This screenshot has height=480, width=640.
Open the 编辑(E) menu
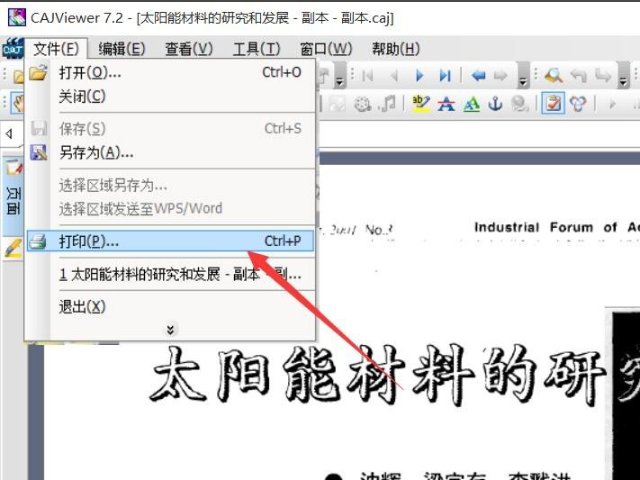pos(122,49)
